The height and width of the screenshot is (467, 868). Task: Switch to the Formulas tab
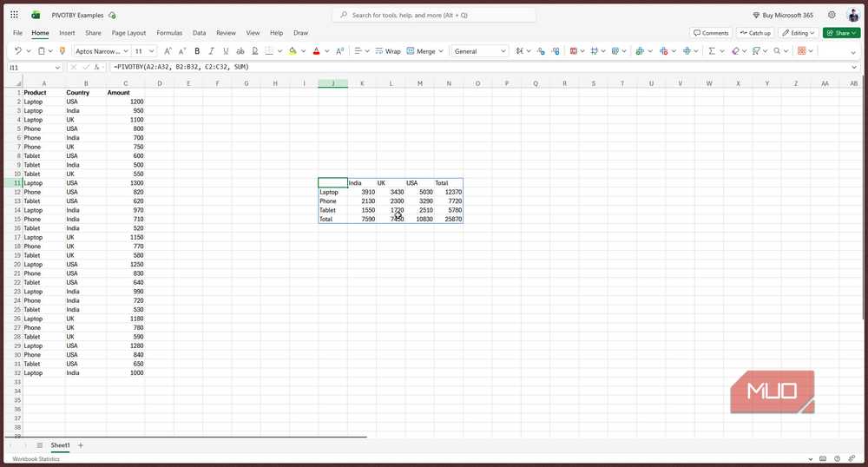169,33
